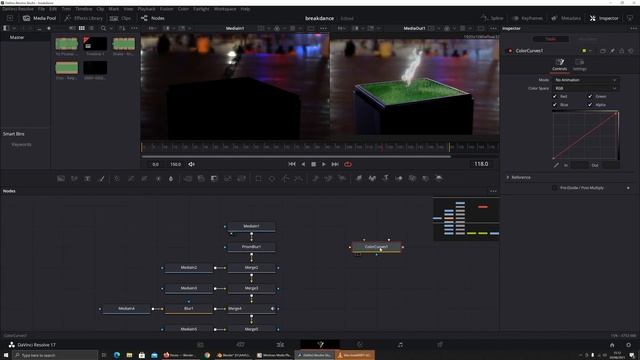Viewport: 640px width, 360px height.
Task: Open the Color Space dropdown showing RGB
Action: [585, 88]
